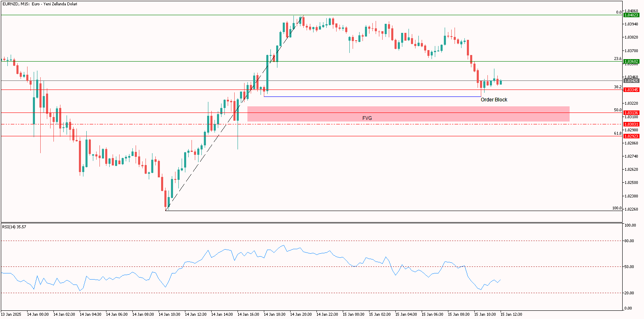Click the 1.82620 price scale tick

[x=631, y=170]
